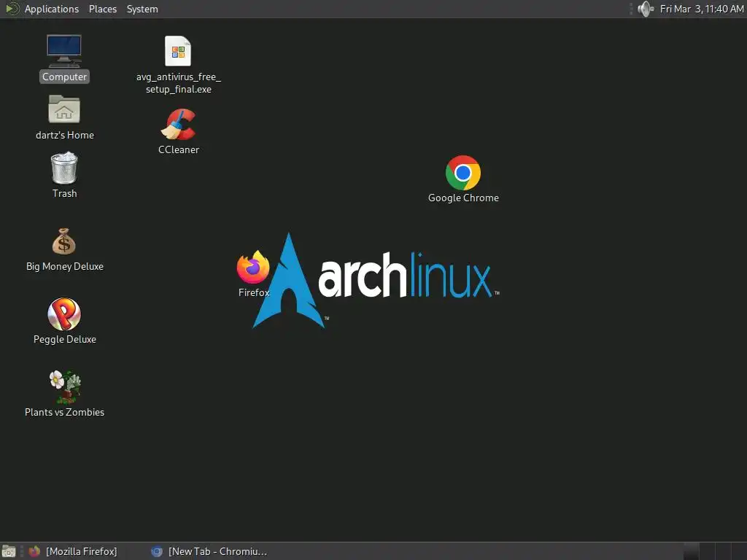This screenshot has width=747, height=560.
Task: Select the Plants vs Zombies icon
Action: (x=65, y=386)
